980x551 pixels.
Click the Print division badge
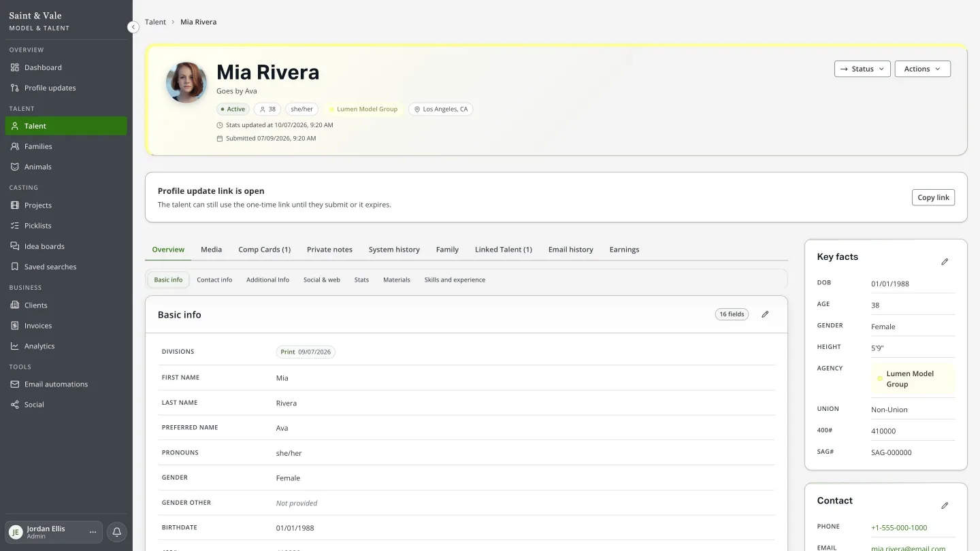pos(306,352)
